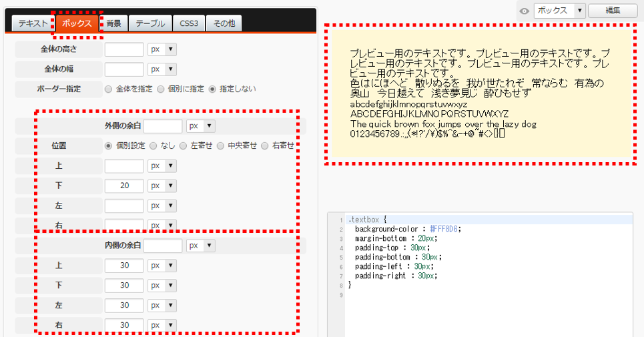Click the 内側の余白 input field
Viewport: 644px width, 337px height.
pyautogui.click(x=163, y=246)
